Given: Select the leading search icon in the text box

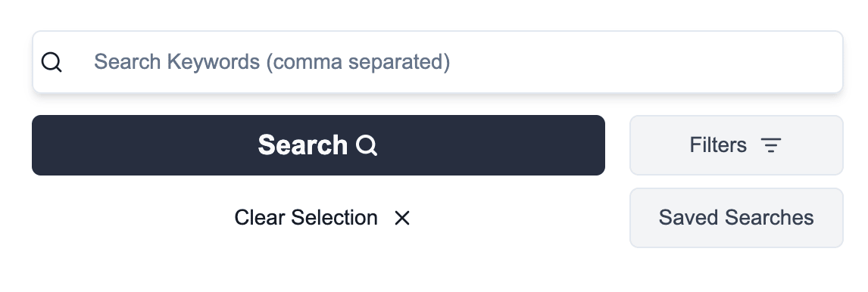Looking at the screenshot, I should 52,62.
